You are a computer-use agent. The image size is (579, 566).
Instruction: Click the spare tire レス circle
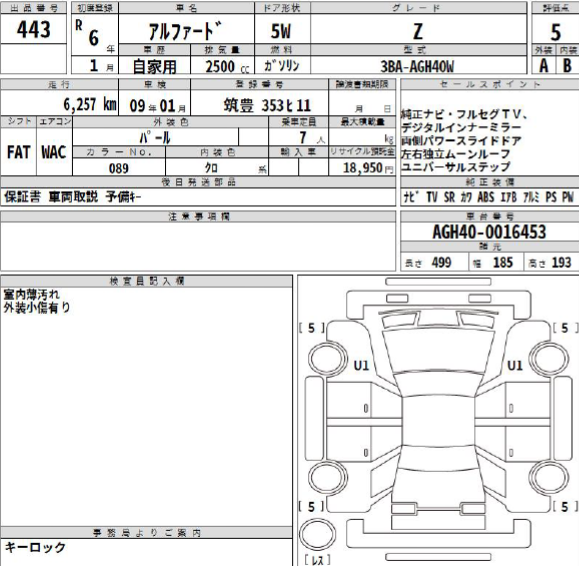(x=317, y=534)
